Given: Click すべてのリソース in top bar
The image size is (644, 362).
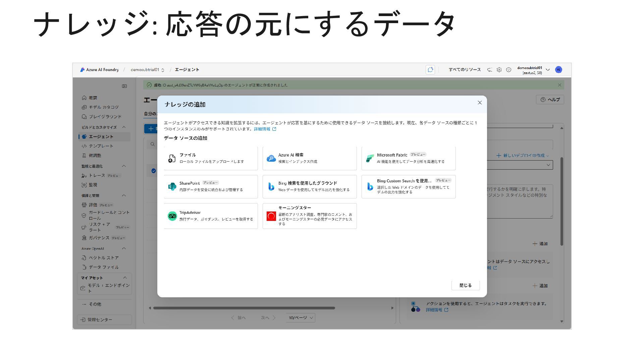Looking at the screenshot, I should pos(465,70).
